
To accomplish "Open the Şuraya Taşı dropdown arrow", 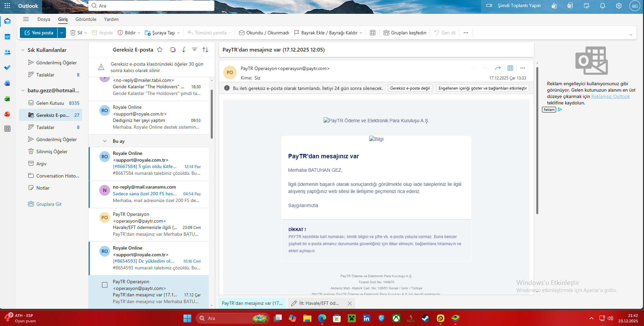I will point(178,33).
